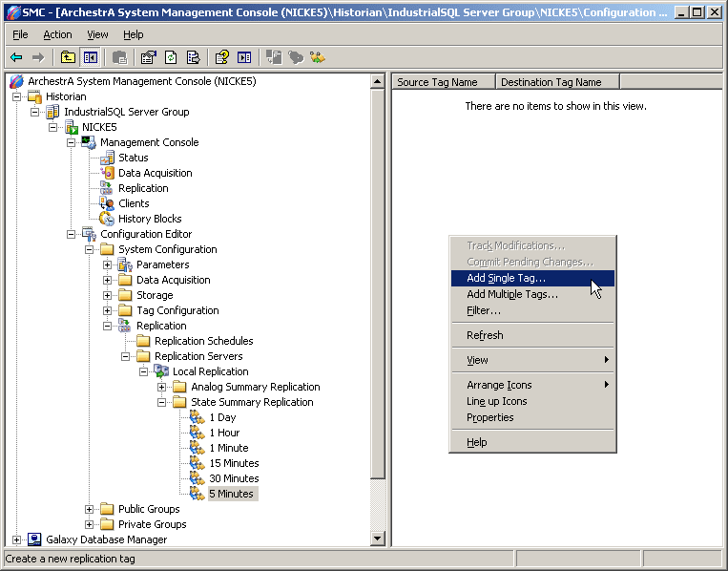Select the Replication Schedules folder
This screenshot has width=728, height=571.
click(204, 341)
